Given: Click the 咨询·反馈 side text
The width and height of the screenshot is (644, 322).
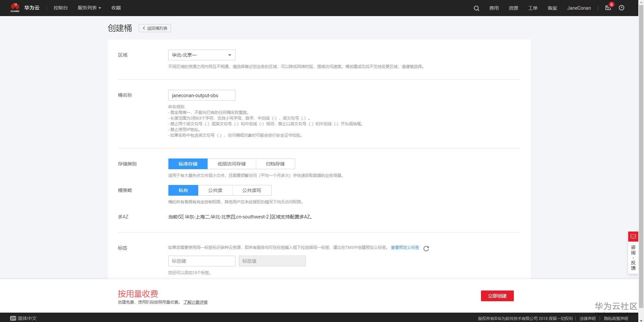Looking at the screenshot, I should [x=633, y=258].
